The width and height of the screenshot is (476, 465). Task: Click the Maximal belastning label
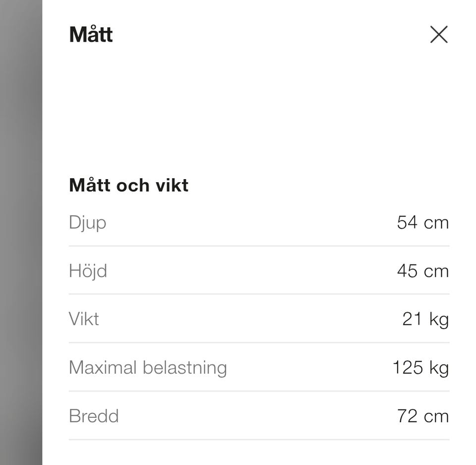point(148,368)
